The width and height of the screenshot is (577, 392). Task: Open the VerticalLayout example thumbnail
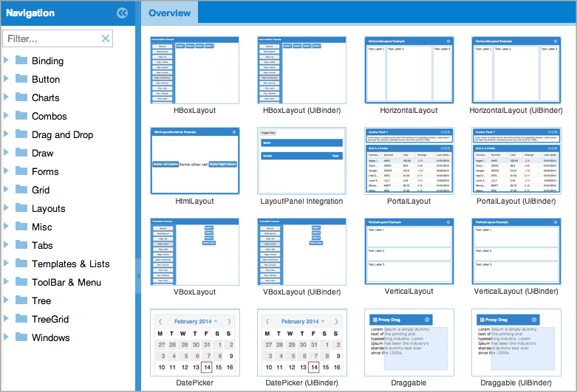tap(409, 252)
